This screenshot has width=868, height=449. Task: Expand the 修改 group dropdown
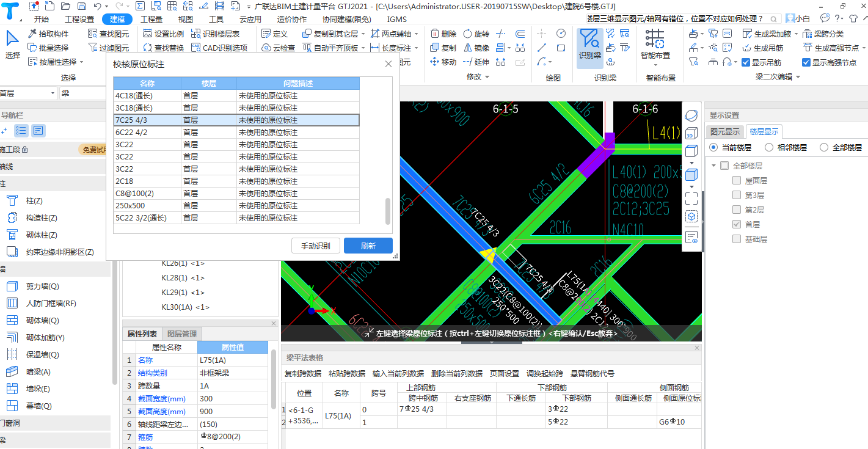[487, 77]
